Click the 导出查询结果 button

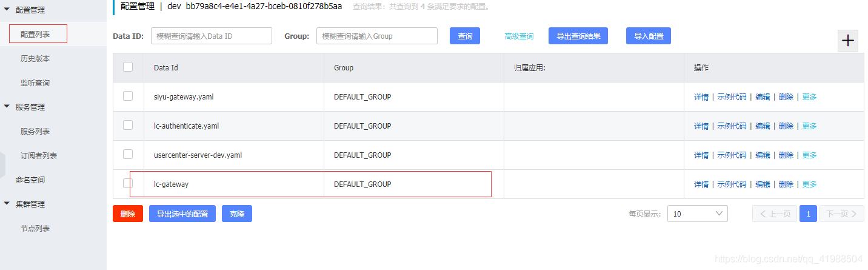[578, 36]
